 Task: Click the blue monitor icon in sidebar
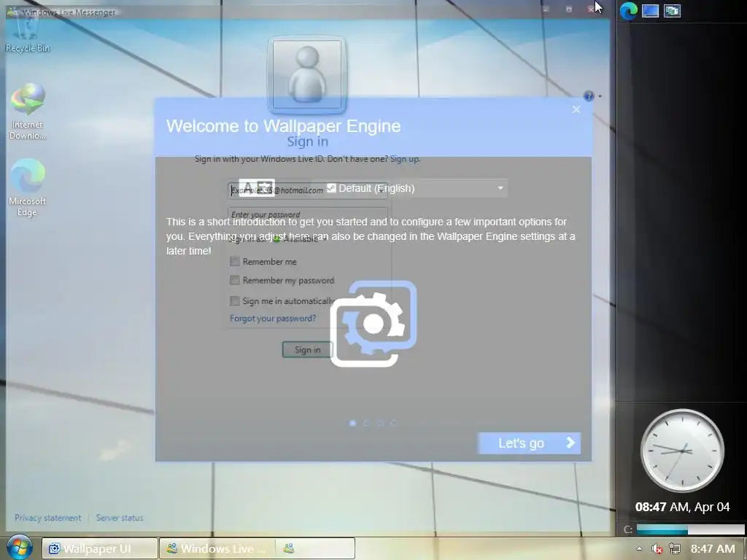[x=650, y=10]
